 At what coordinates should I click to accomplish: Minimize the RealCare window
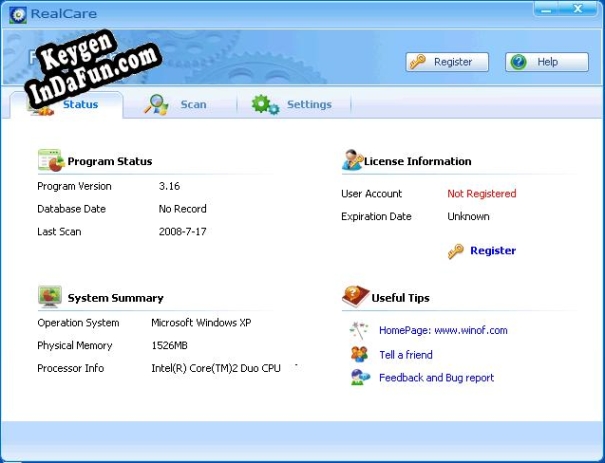point(546,9)
